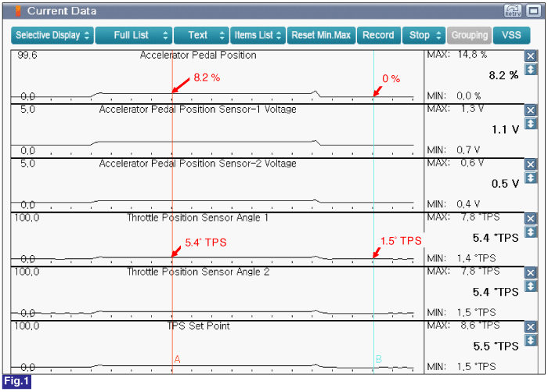
Task: Expand the Accelerator Pedal Position graph height
Action: (x=531, y=69)
